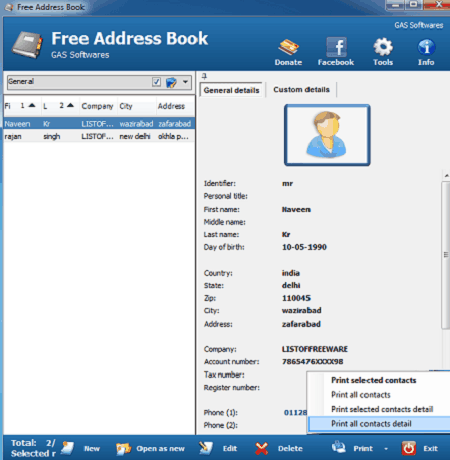Select the rajan contact row
Image resolution: width=450 pixels, height=460 pixels.
99,136
